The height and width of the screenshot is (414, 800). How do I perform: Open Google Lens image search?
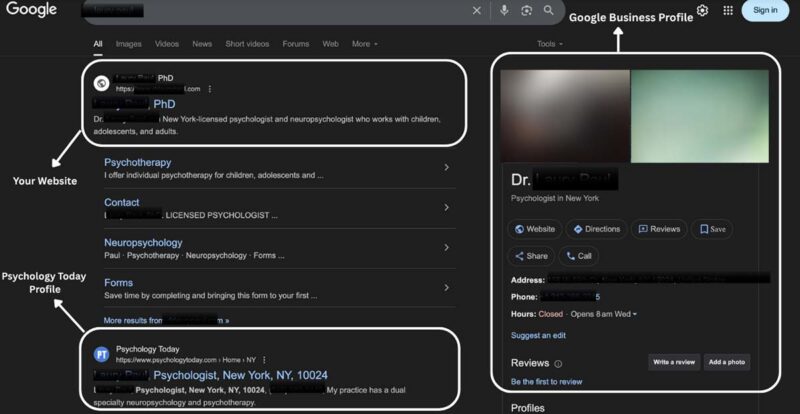click(x=527, y=11)
